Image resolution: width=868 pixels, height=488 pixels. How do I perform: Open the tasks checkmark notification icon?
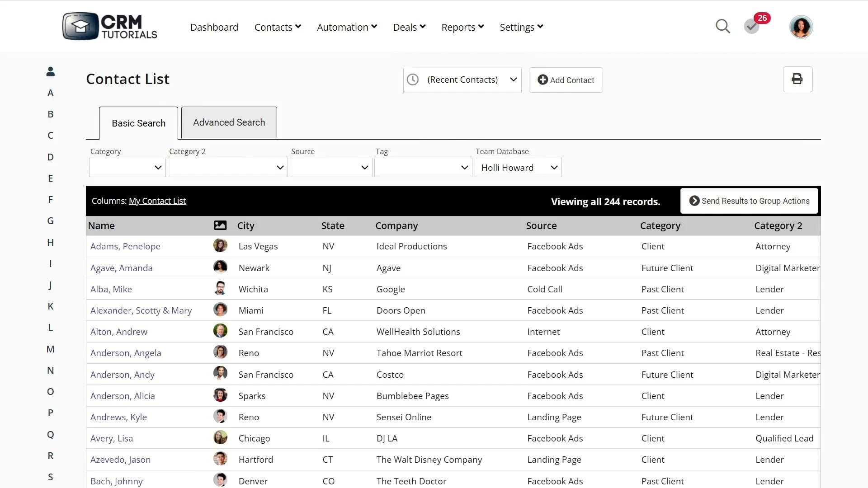[x=752, y=27]
